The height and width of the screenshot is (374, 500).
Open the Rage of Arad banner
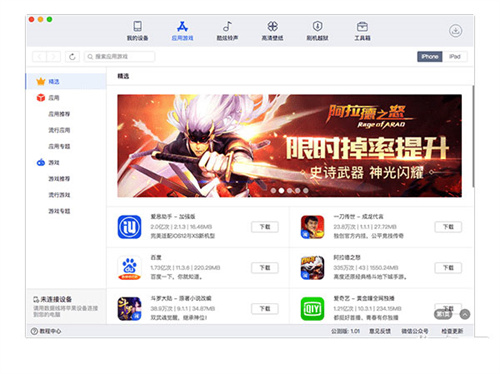(x=289, y=146)
